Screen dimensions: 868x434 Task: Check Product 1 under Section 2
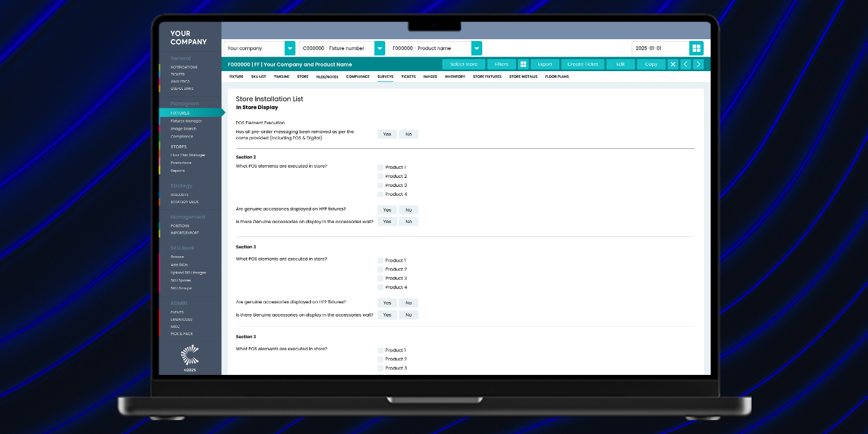point(380,167)
